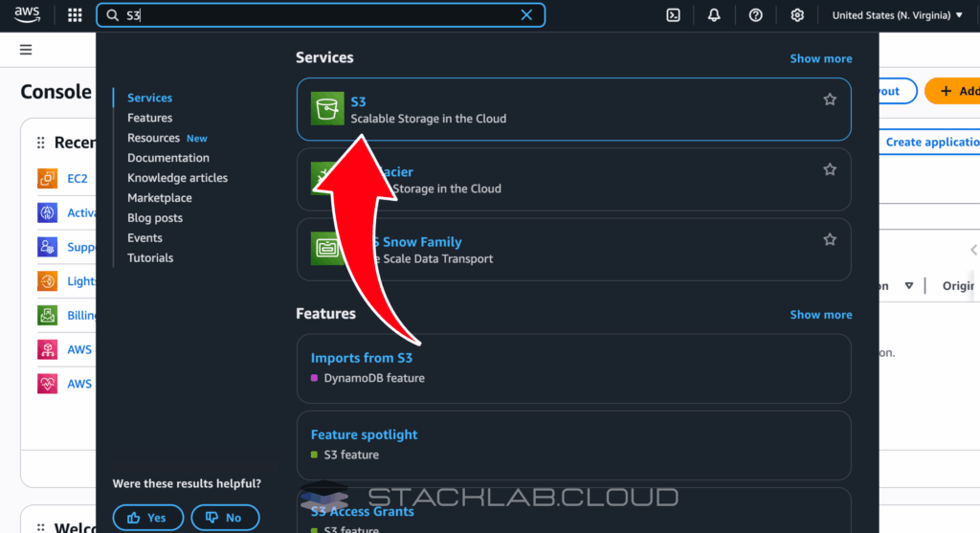This screenshot has height=533, width=980.
Task: Click the S3 green bucket icon
Action: click(327, 109)
